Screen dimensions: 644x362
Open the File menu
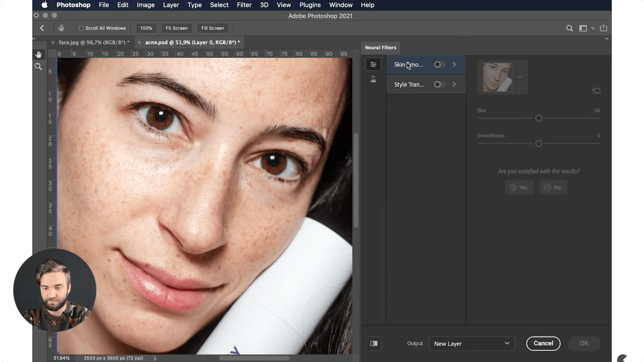point(104,5)
